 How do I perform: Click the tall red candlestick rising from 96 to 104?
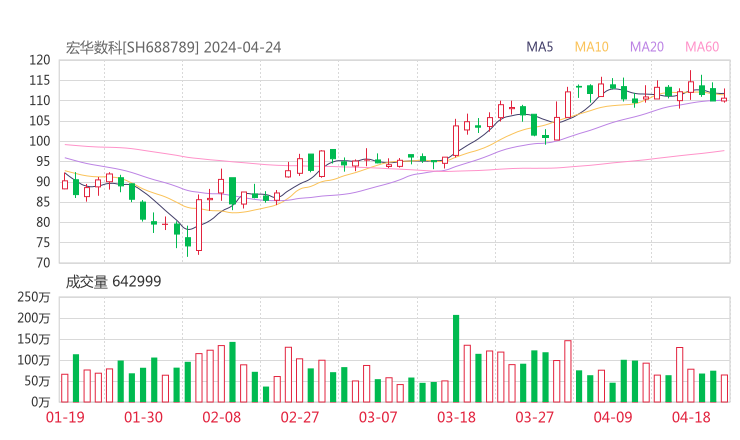(456, 139)
